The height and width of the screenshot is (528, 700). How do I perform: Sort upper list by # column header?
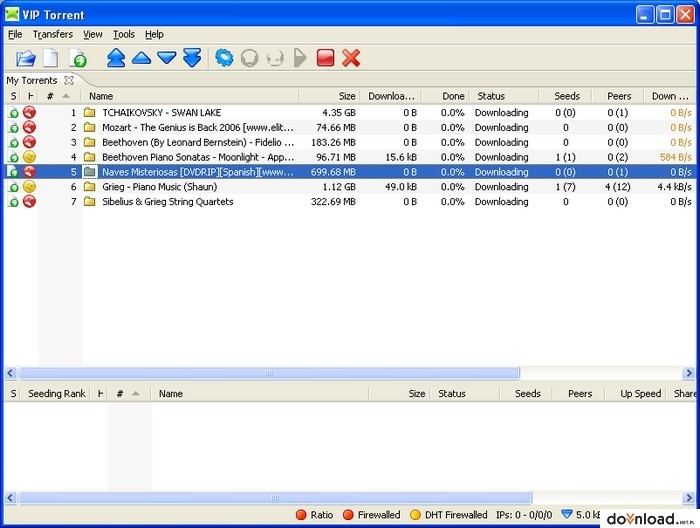coord(58,96)
